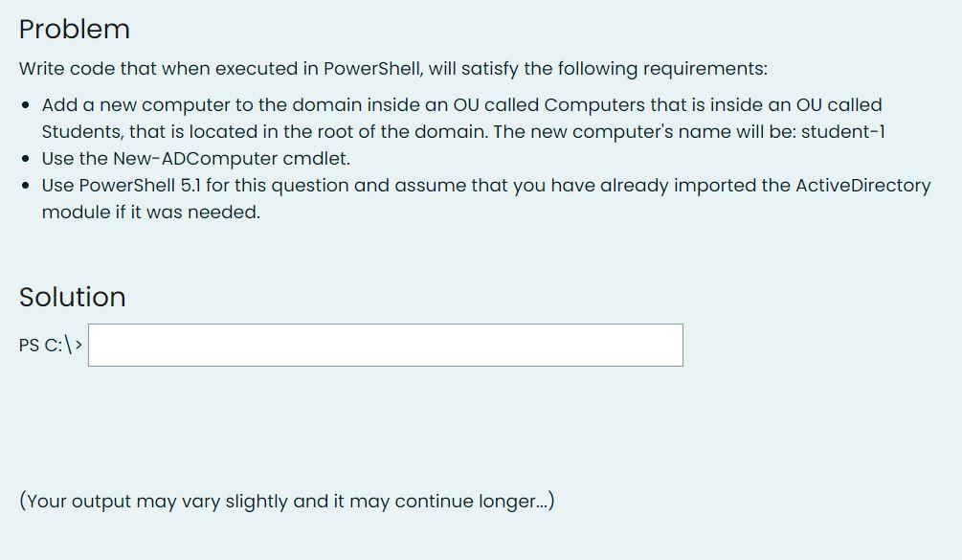Click the note "(Your output may vary slightly...)"

(287, 501)
